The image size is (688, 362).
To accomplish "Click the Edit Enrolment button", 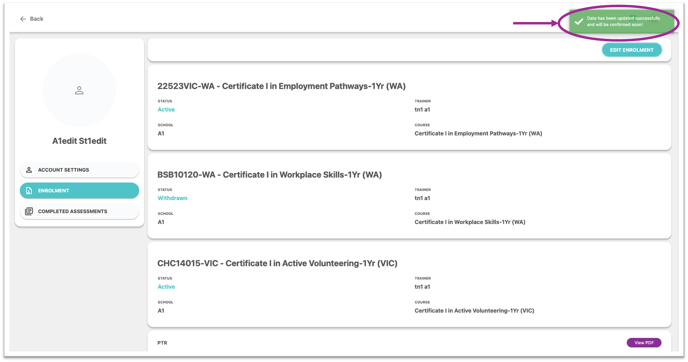I will [x=631, y=50].
